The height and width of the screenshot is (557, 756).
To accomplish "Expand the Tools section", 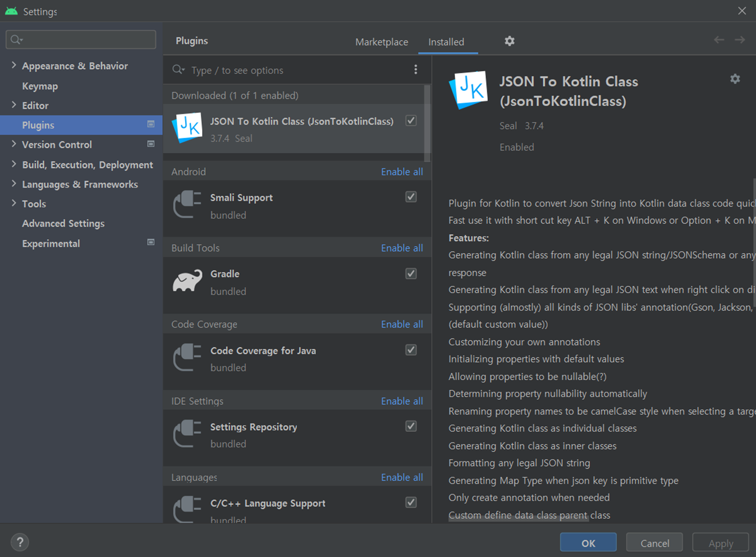I will 13,203.
